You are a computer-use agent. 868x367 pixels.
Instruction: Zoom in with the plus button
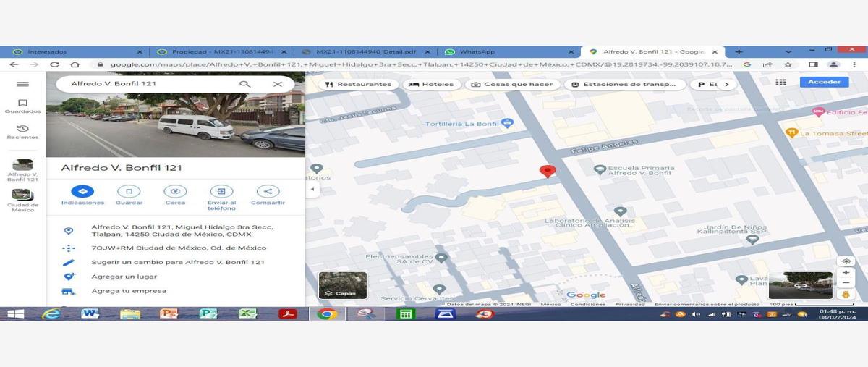[x=846, y=273]
